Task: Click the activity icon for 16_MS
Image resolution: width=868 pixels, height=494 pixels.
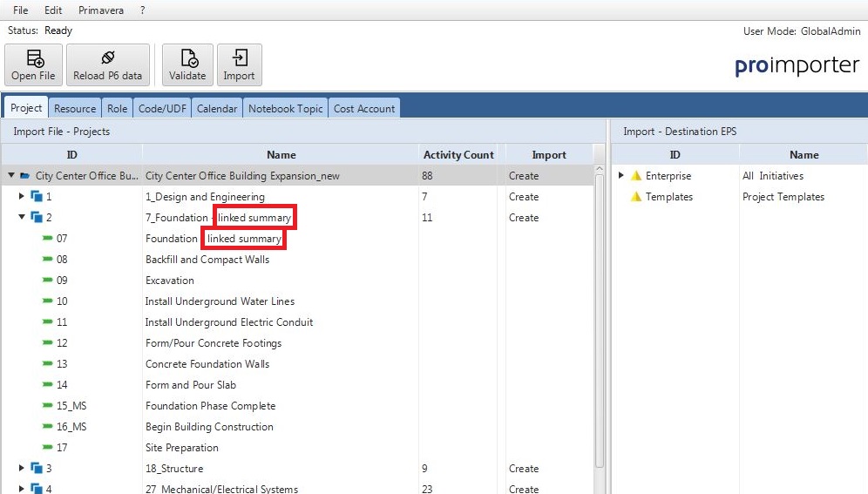Action: point(48,427)
